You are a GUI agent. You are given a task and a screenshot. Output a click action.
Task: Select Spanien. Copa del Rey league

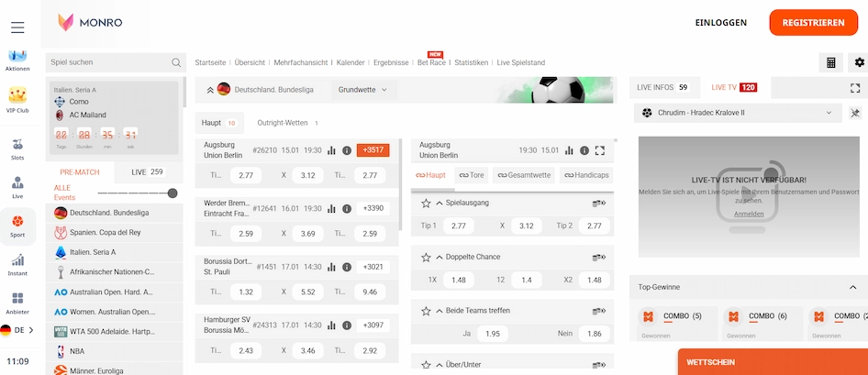pyautogui.click(x=114, y=233)
